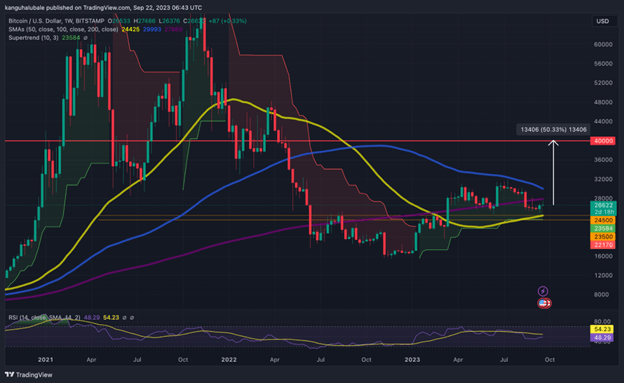Click the 44000 price axis label
The height and width of the screenshot is (383, 624).
(603, 121)
